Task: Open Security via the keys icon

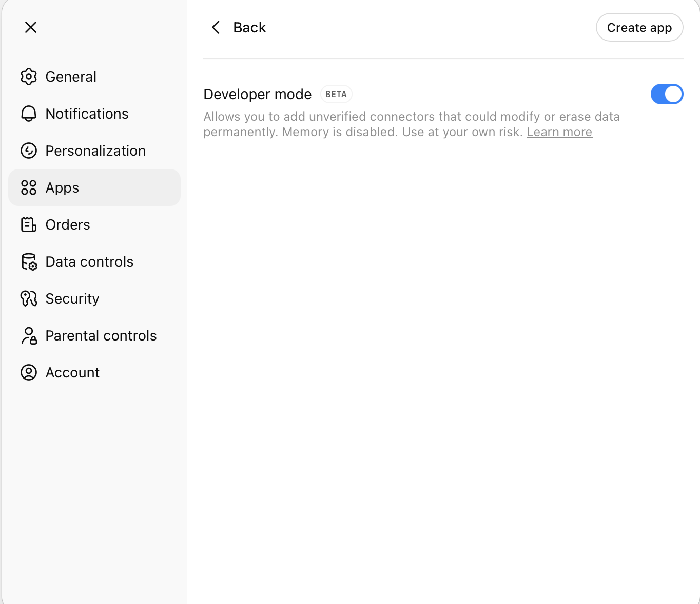Action: (29, 298)
